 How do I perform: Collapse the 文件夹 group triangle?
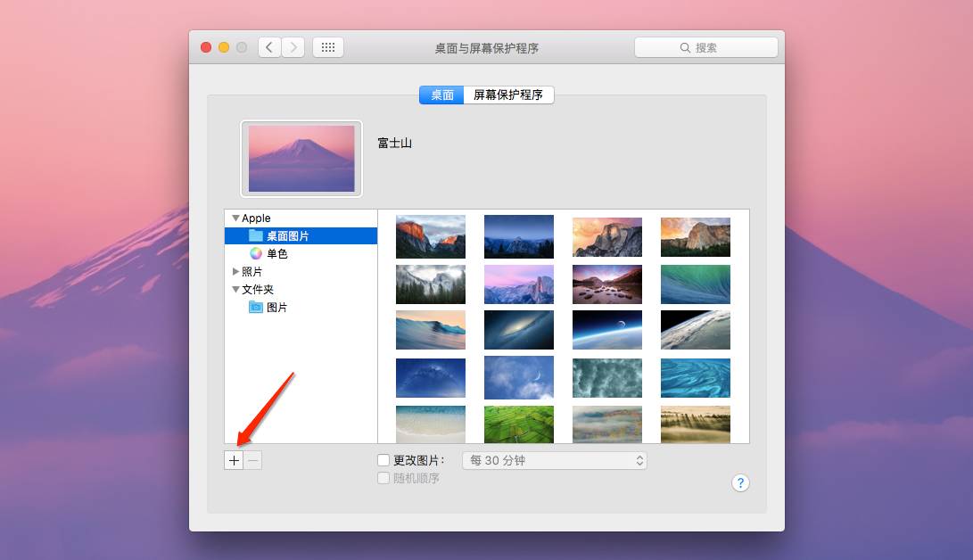point(235,290)
